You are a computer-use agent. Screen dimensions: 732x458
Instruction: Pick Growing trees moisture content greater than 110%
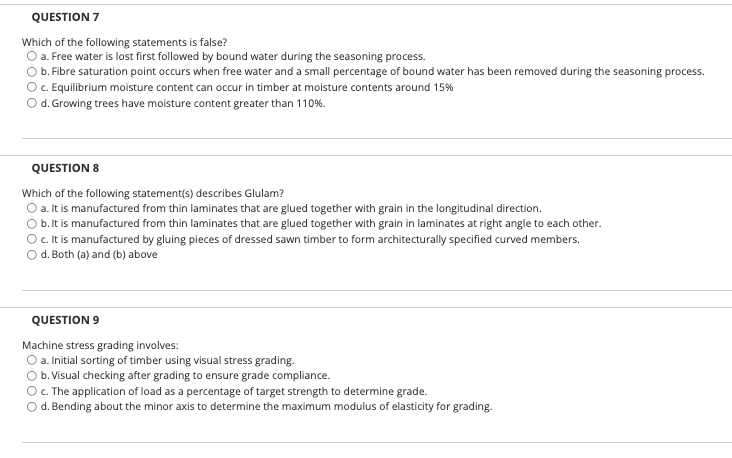click(x=31, y=103)
